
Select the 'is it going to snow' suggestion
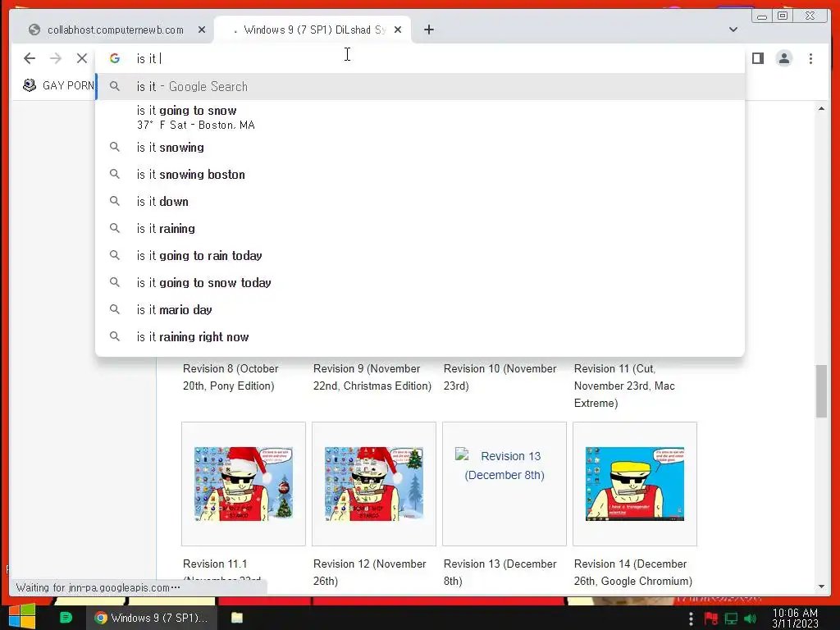point(420,117)
